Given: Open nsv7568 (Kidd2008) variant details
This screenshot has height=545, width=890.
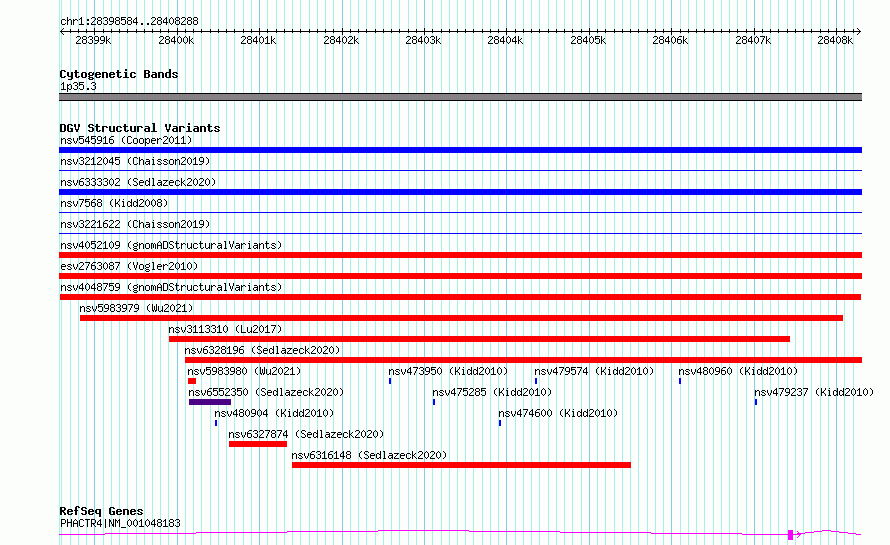Looking at the screenshot, I should 114,203.
